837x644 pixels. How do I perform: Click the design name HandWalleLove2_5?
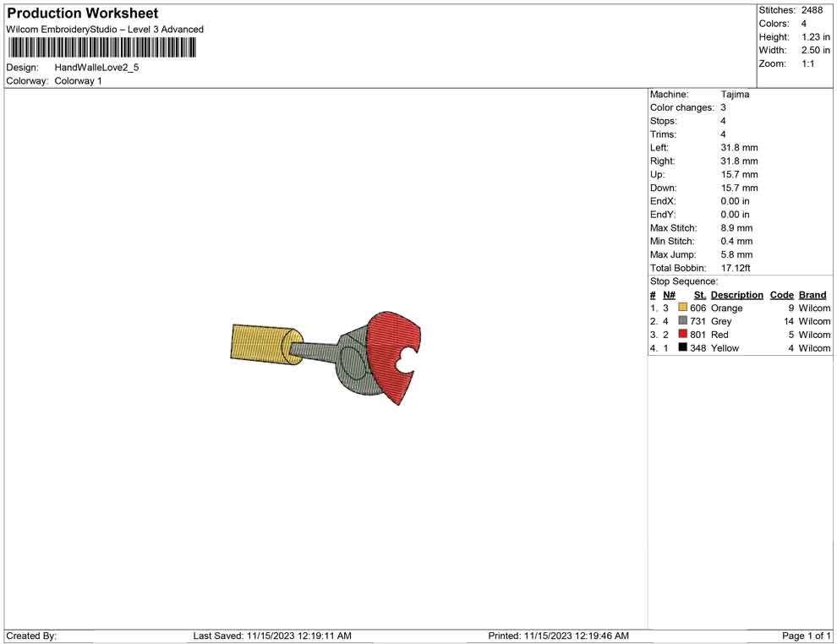tap(96, 68)
